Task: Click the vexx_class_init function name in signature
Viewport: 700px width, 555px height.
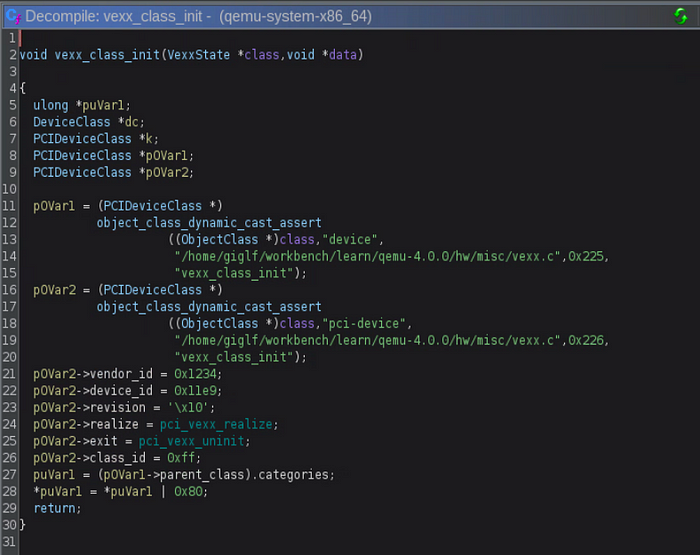Action: coord(98,54)
